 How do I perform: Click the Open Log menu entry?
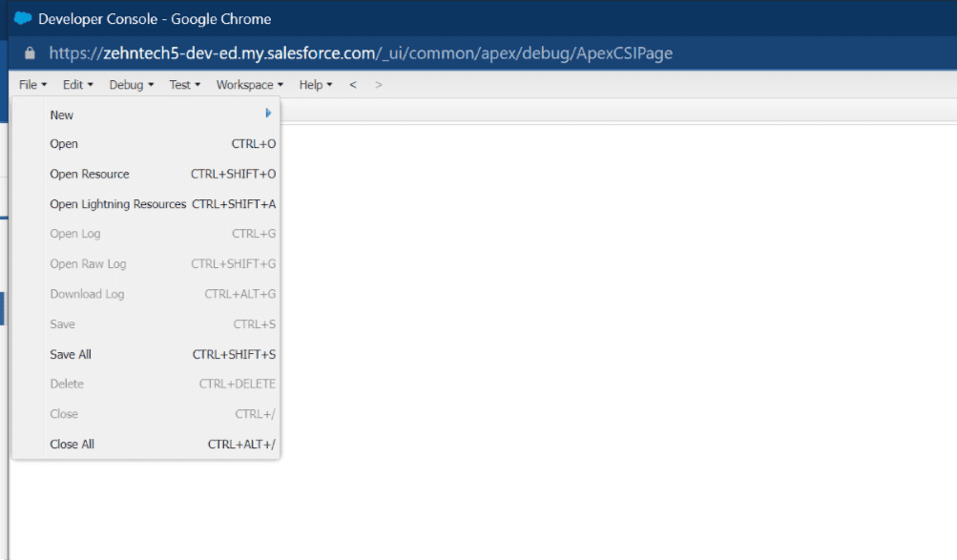(x=74, y=234)
